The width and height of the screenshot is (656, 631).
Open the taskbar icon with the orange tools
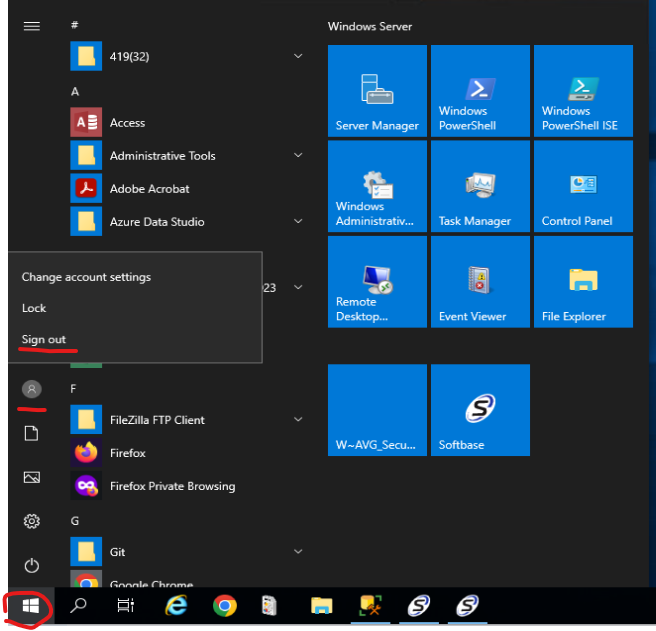point(370,605)
